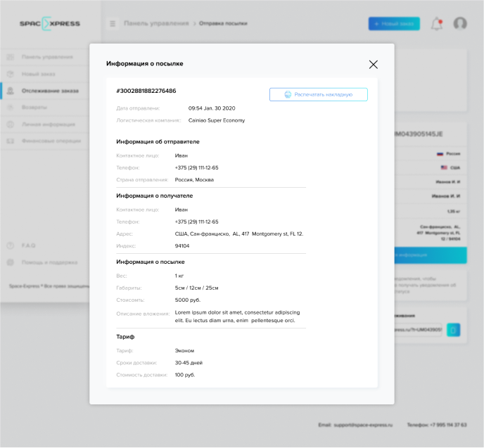Click the F.A.Q question mark icon
The width and height of the screenshot is (484, 448).
click(10, 246)
